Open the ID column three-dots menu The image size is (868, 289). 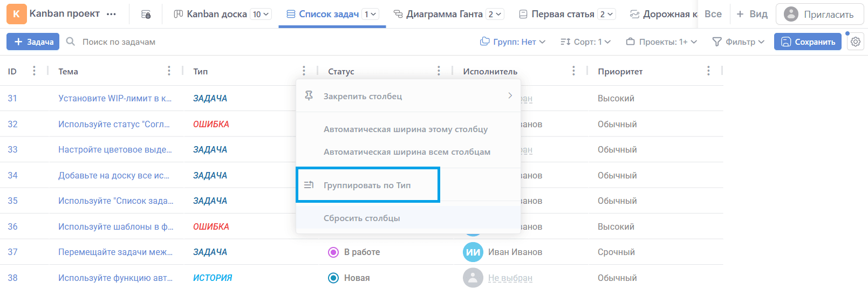pyautogui.click(x=34, y=71)
